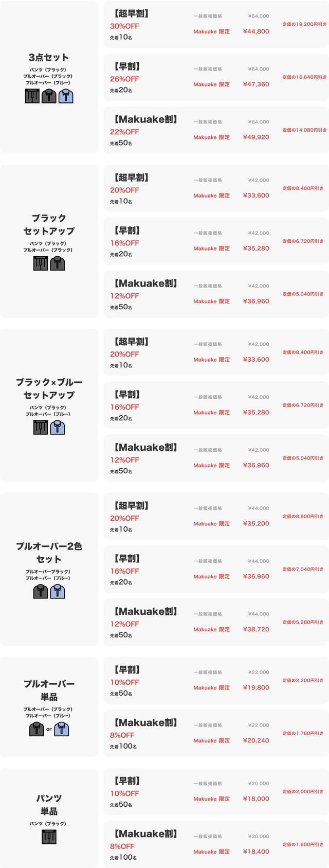Pick ブラックセットアップ 超早割 20%OFF plan
Image resolution: width=329 pixels, height=868 pixels.
(216, 188)
